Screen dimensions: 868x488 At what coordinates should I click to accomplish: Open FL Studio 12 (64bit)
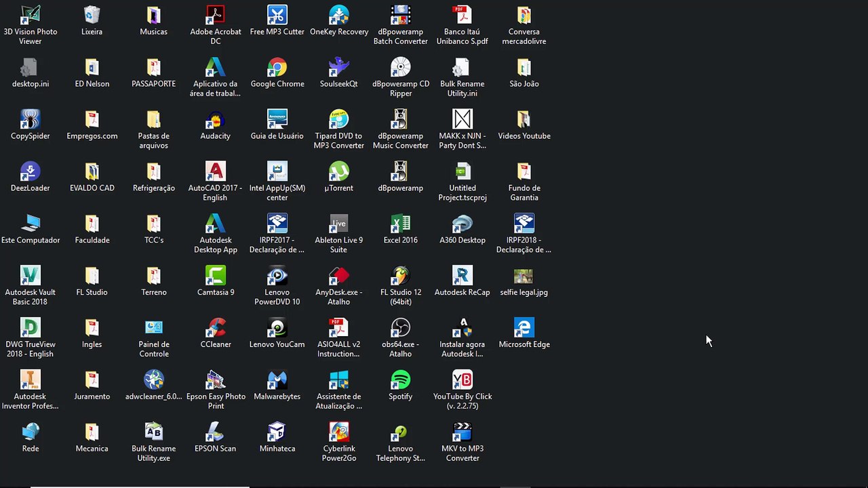[x=401, y=277]
